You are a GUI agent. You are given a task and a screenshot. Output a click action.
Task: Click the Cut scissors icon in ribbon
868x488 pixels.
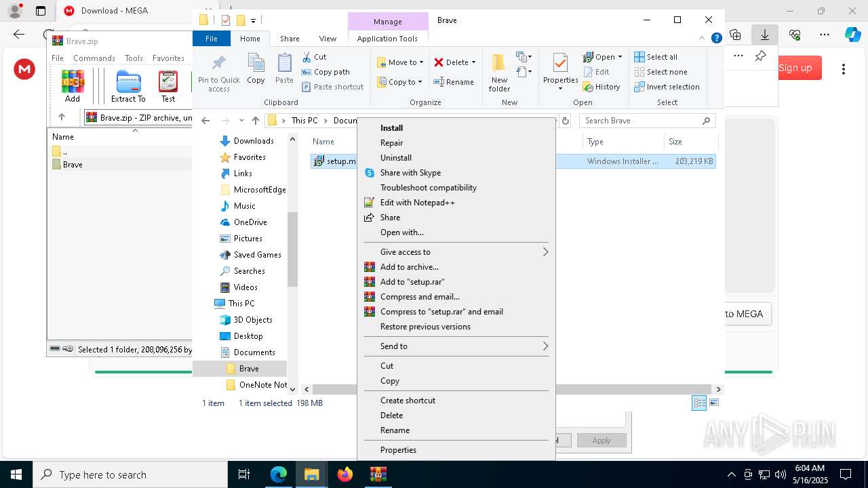[307, 57]
